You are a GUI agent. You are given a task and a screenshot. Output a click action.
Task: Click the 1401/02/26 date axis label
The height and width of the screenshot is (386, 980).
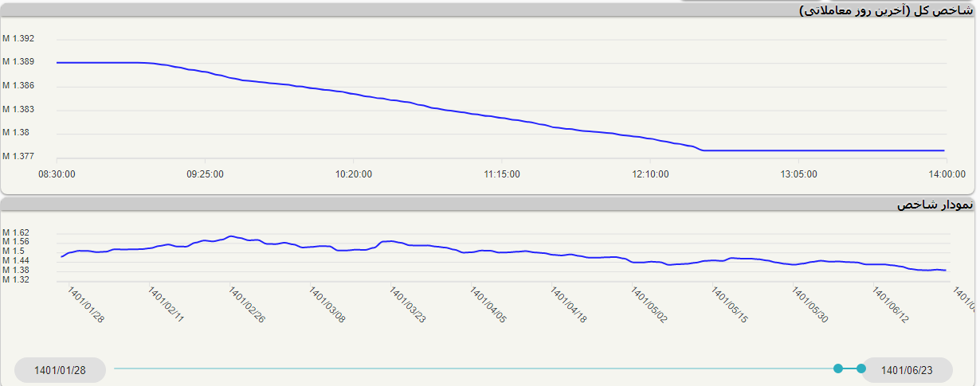247,306
